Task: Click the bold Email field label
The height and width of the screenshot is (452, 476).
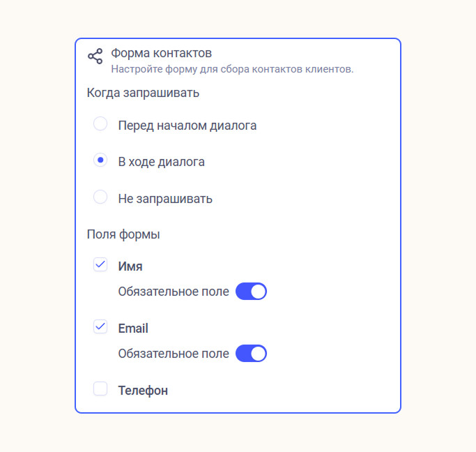Action: pos(133,329)
